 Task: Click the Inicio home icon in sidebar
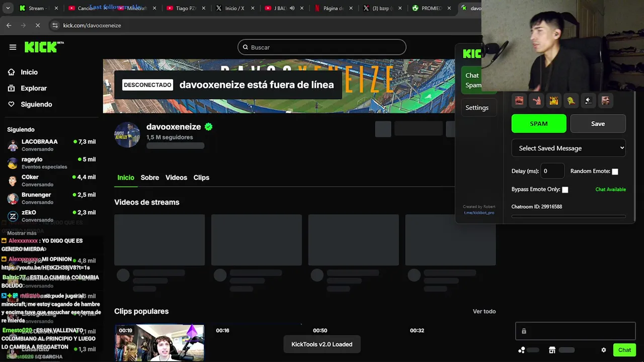pos(11,72)
